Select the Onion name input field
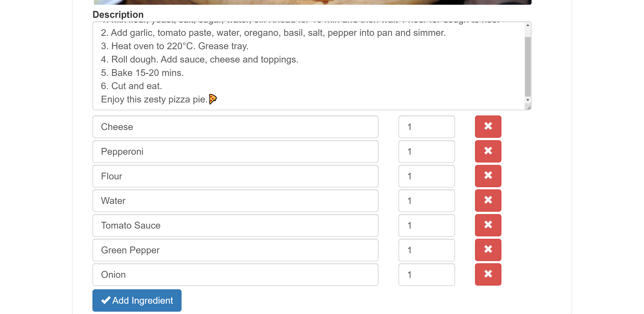This screenshot has width=644, height=314. pos(235,274)
